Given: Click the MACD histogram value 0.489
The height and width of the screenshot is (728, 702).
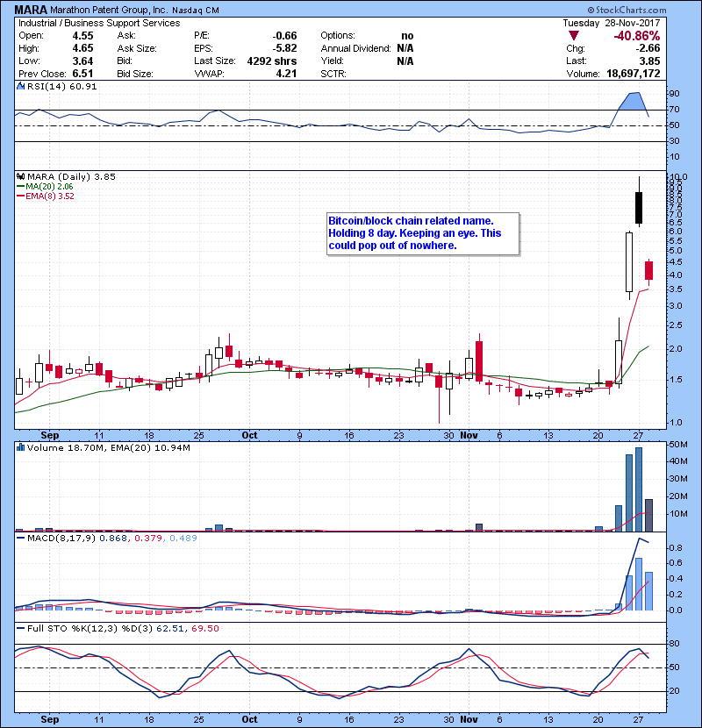Looking at the screenshot, I should (183, 539).
